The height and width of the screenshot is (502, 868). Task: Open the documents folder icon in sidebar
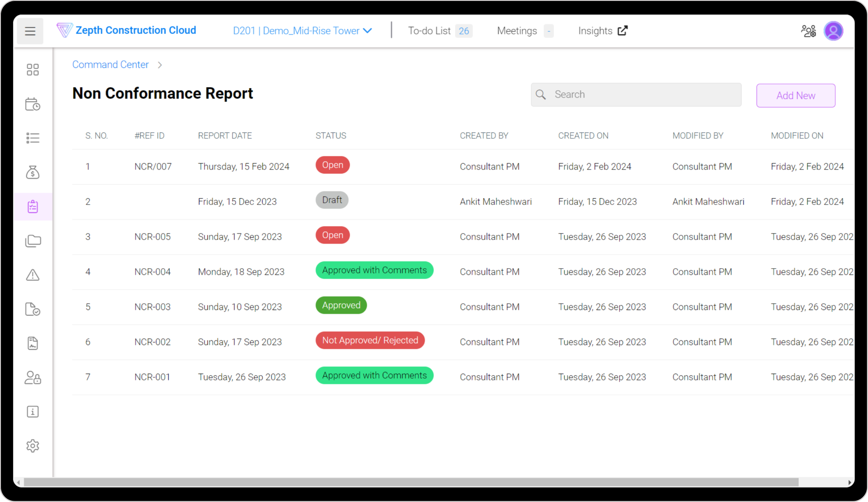33,240
